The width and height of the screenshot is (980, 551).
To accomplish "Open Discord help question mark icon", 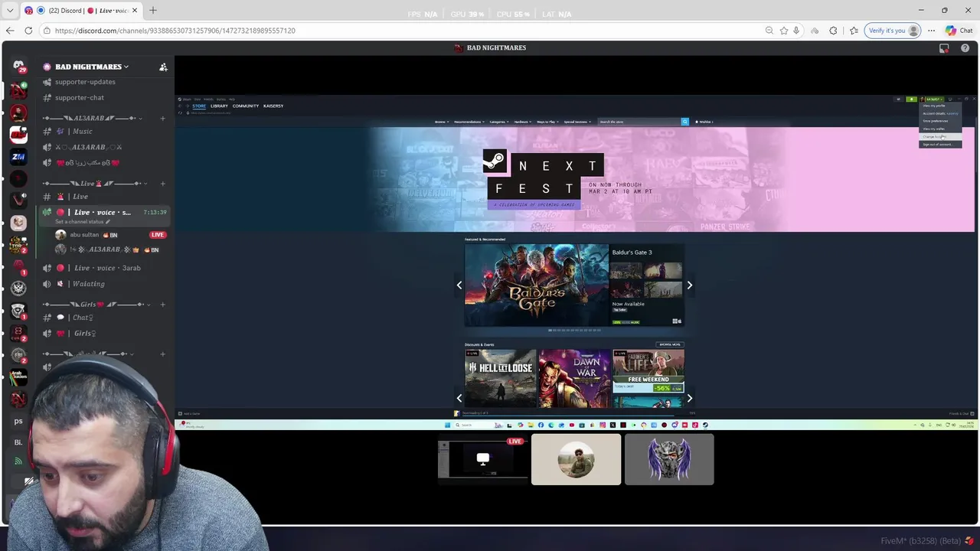I will 965,47.
